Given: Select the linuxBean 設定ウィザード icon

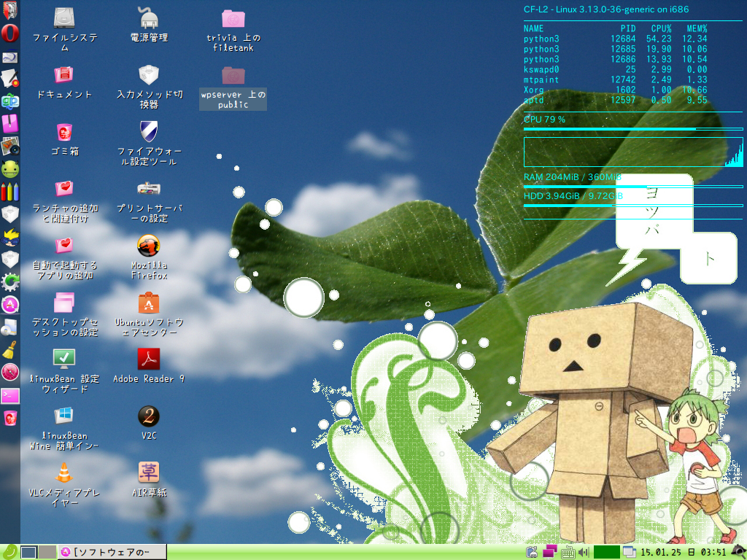Looking at the screenshot, I should click(x=65, y=372).
